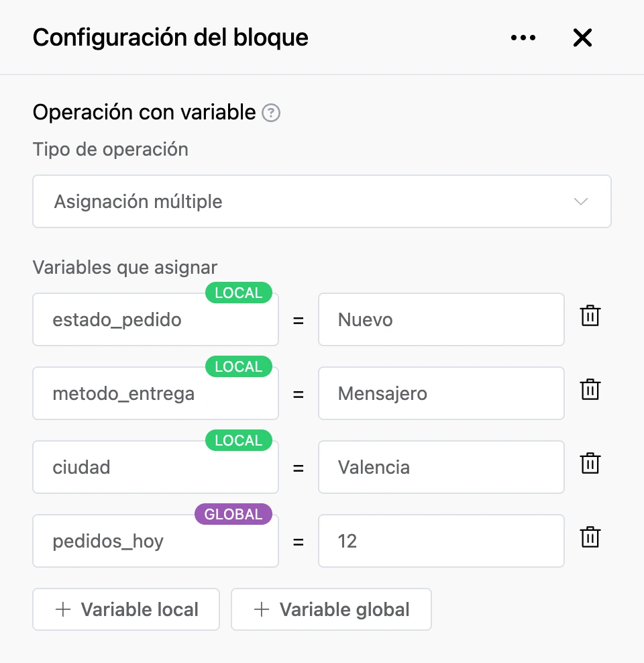Click the Tipo de operación label
The width and height of the screenshot is (644, 663).
coord(110,150)
